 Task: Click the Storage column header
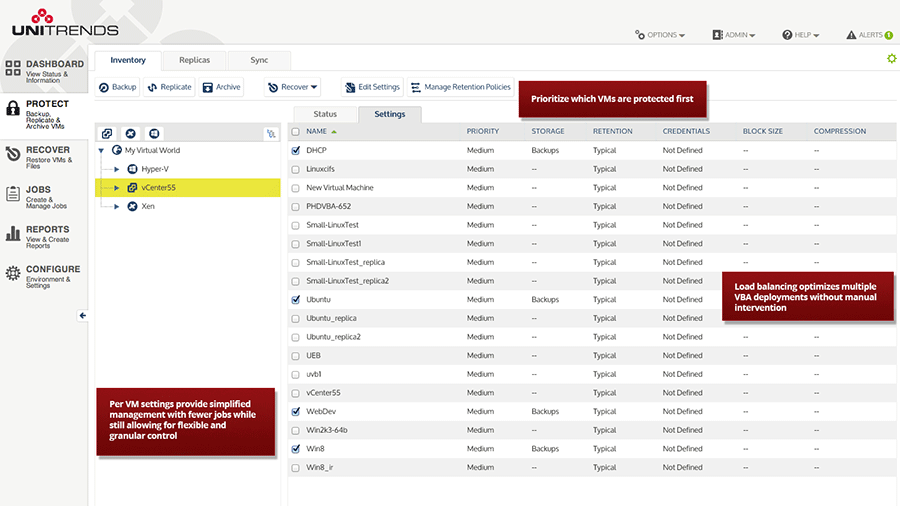coord(548,131)
